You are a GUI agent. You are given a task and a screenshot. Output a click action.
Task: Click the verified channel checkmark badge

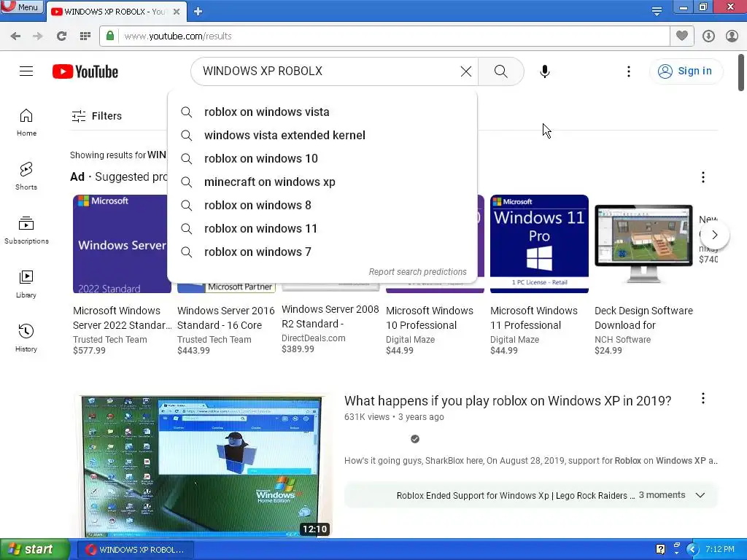pyautogui.click(x=415, y=439)
